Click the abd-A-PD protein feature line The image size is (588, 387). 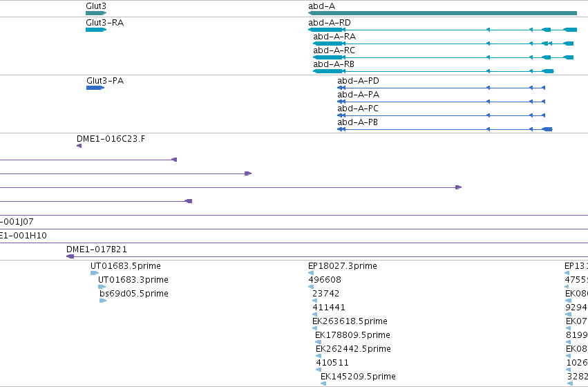click(441, 88)
